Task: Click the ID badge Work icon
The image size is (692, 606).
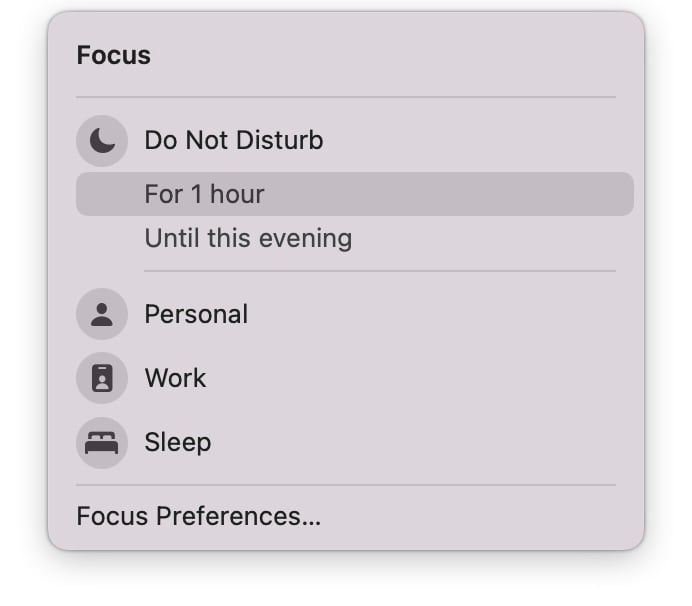Action: pyautogui.click(x=102, y=378)
